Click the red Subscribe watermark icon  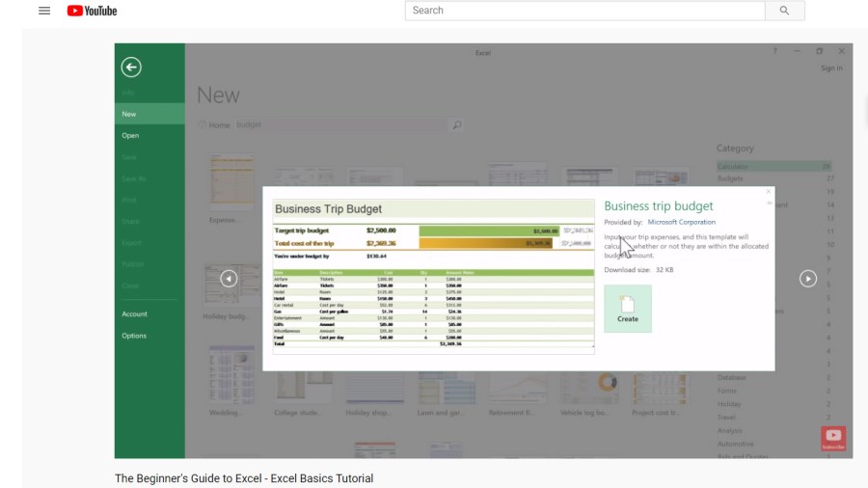(x=833, y=438)
